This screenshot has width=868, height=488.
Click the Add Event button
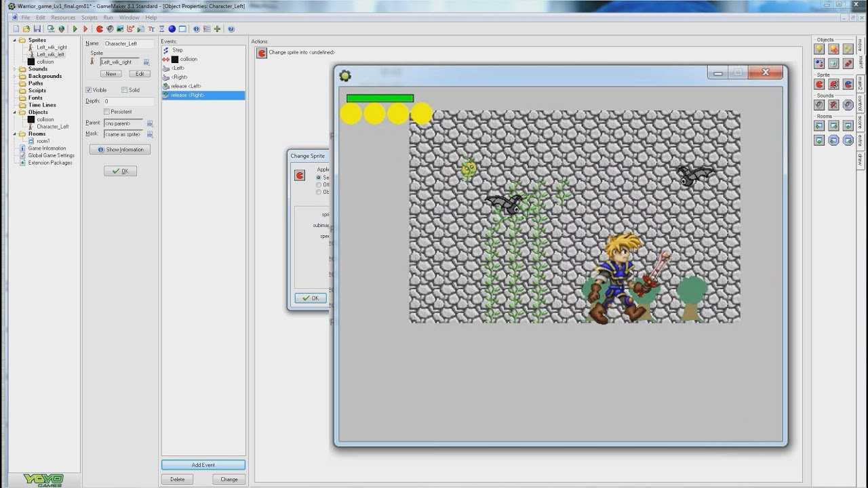203,465
